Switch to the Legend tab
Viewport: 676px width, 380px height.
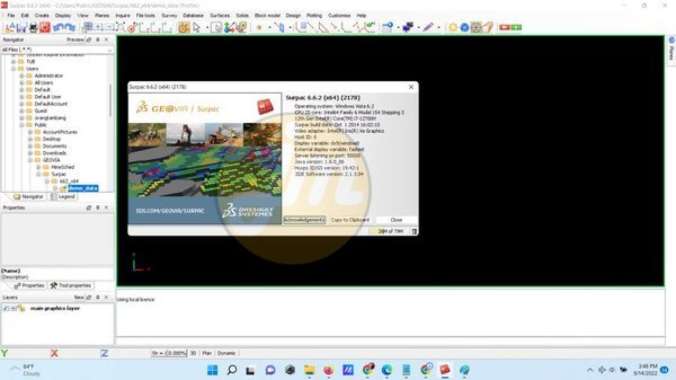tap(63, 197)
